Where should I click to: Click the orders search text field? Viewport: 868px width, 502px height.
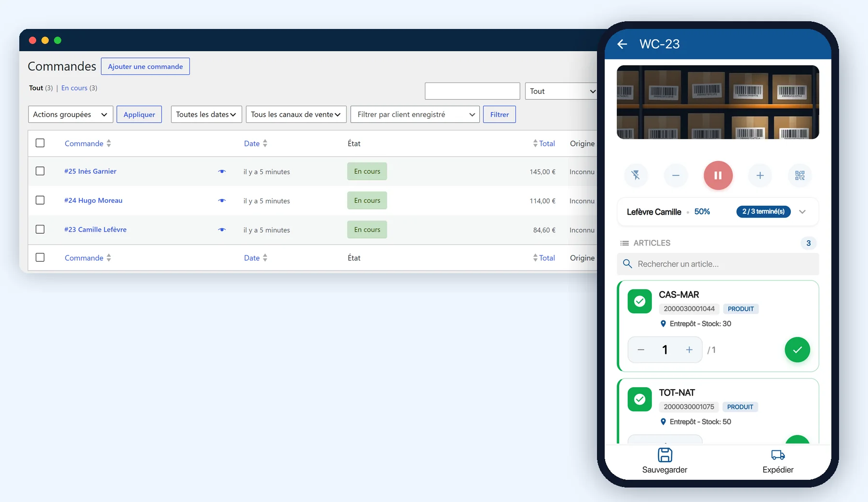click(473, 91)
